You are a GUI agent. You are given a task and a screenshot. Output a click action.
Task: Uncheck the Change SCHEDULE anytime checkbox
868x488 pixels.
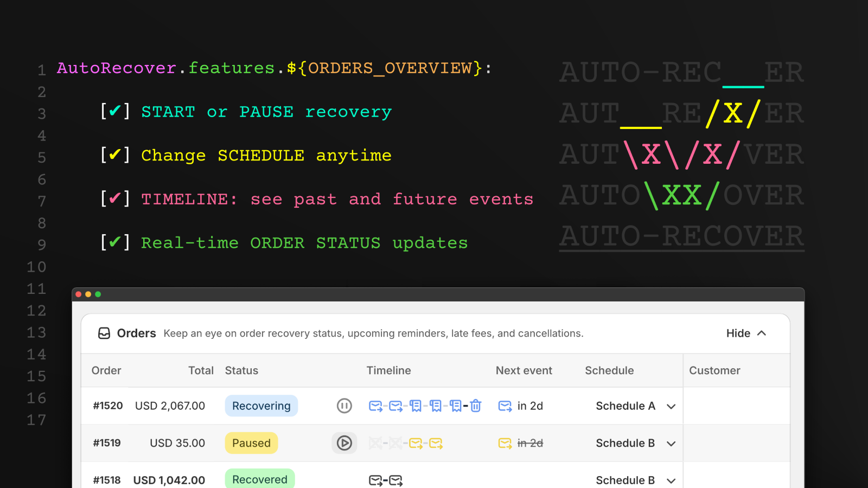(x=114, y=155)
